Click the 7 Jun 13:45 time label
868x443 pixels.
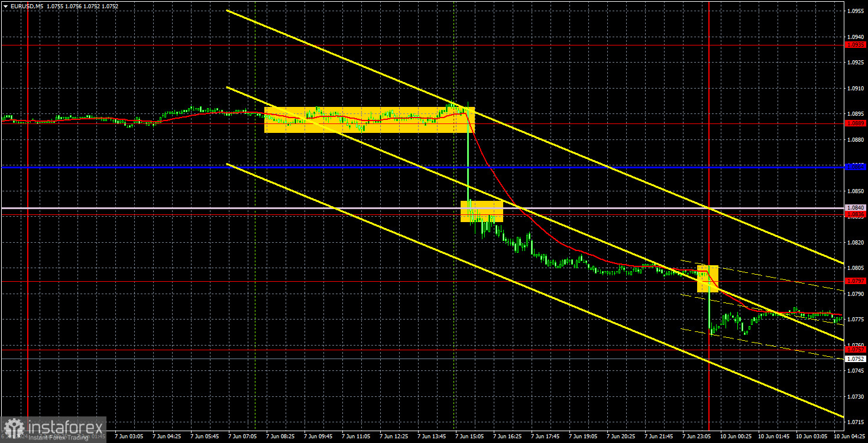pos(432,437)
